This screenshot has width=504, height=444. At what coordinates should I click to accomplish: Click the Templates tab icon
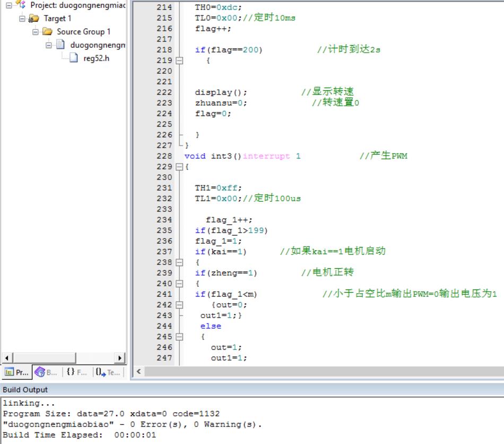(101, 372)
